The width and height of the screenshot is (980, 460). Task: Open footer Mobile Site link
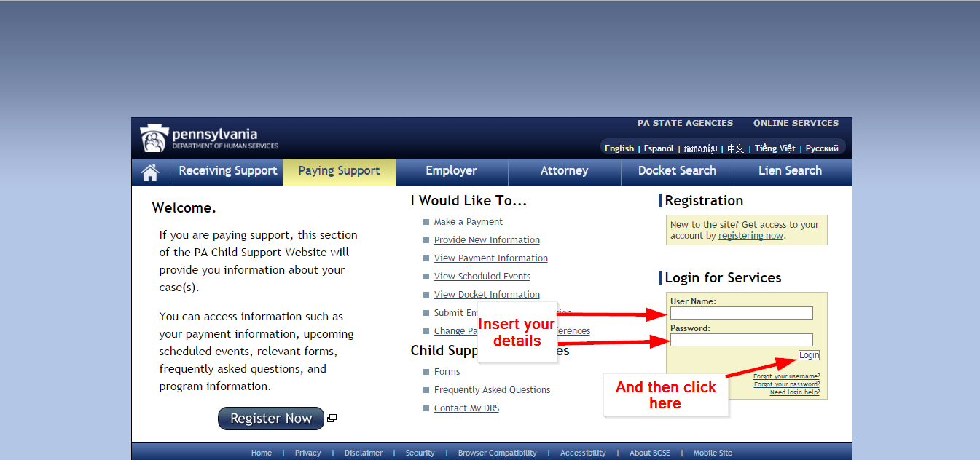pyautogui.click(x=713, y=453)
